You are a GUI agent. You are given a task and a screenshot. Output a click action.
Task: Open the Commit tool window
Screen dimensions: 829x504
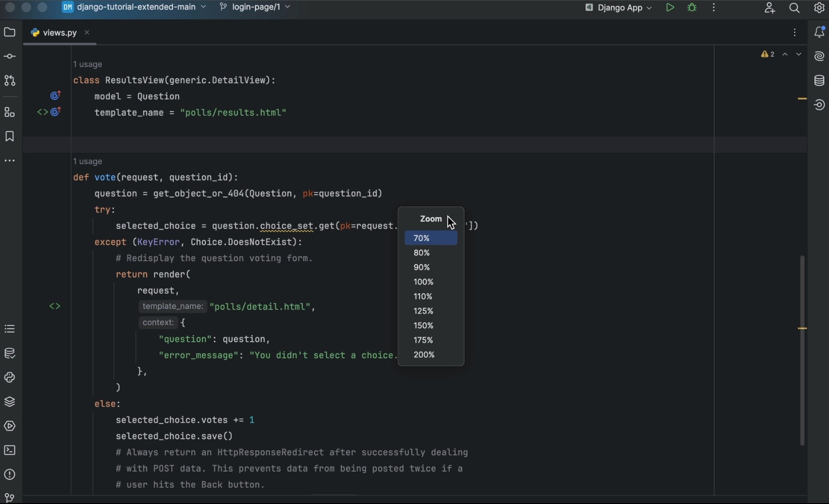9,56
